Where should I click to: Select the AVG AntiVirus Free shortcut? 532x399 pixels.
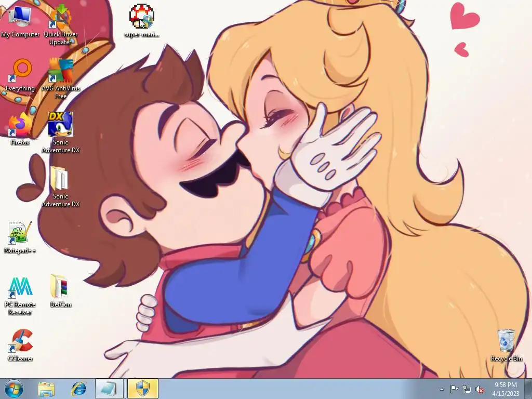(x=60, y=79)
